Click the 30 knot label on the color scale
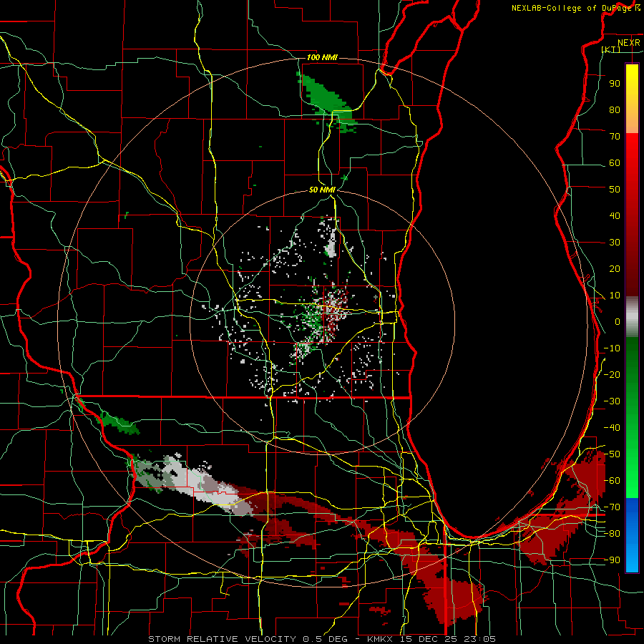Image resolution: width=644 pixels, height=644 pixels. pyautogui.click(x=615, y=243)
